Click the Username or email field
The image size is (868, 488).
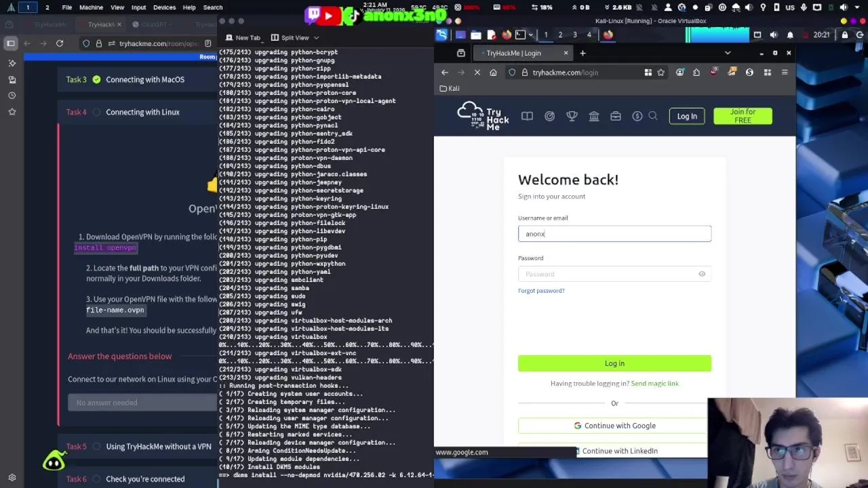614,234
